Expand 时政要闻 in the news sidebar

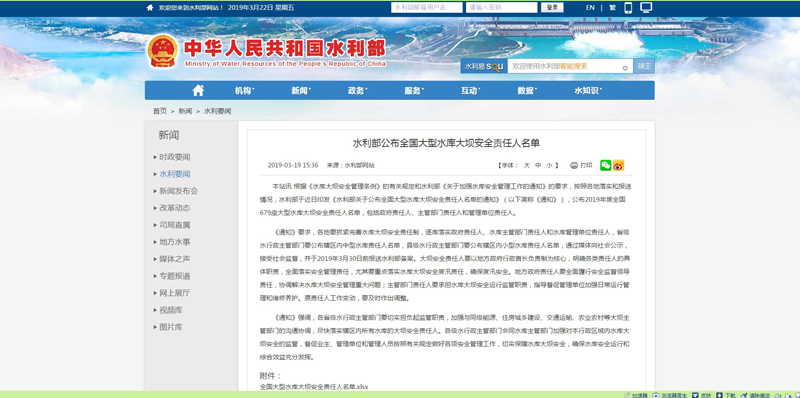pos(174,157)
